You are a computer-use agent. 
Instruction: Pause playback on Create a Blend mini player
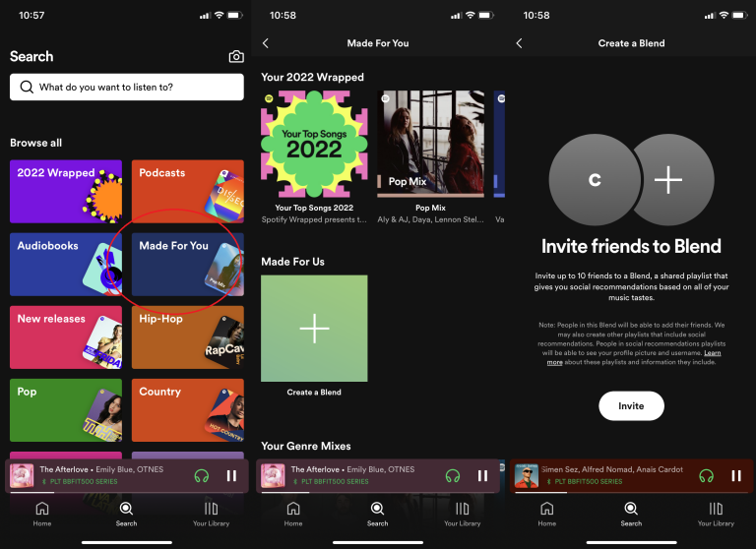pos(736,476)
